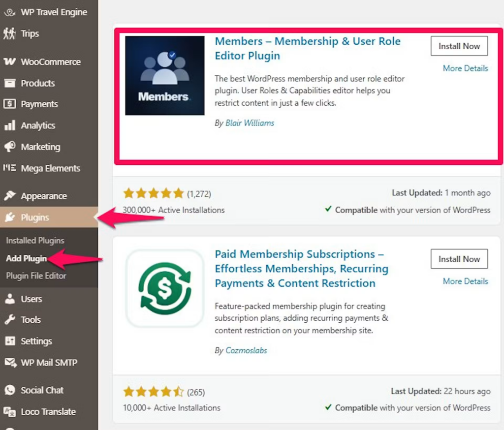Click the Analytics bar chart icon
The width and height of the screenshot is (504, 430).
10,125
